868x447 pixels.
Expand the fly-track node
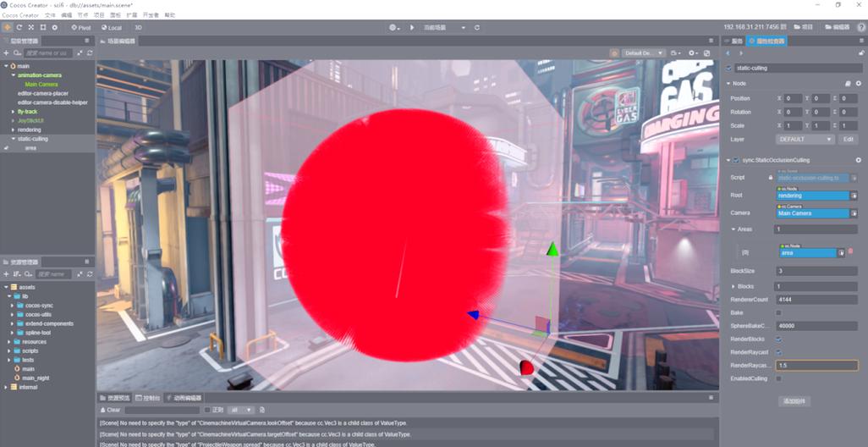[x=14, y=112]
